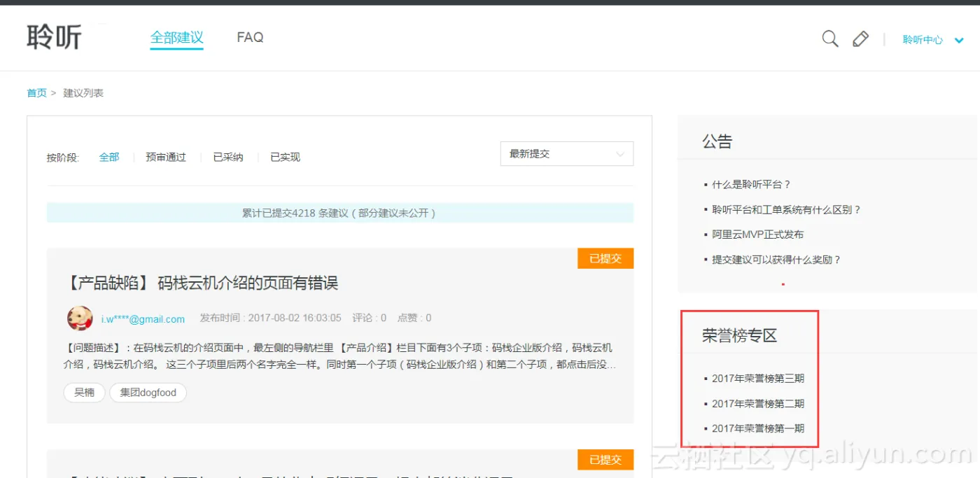
Task: Click the pencil submit-suggestion icon
Action: pyautogui.click(x=860, y=39)
